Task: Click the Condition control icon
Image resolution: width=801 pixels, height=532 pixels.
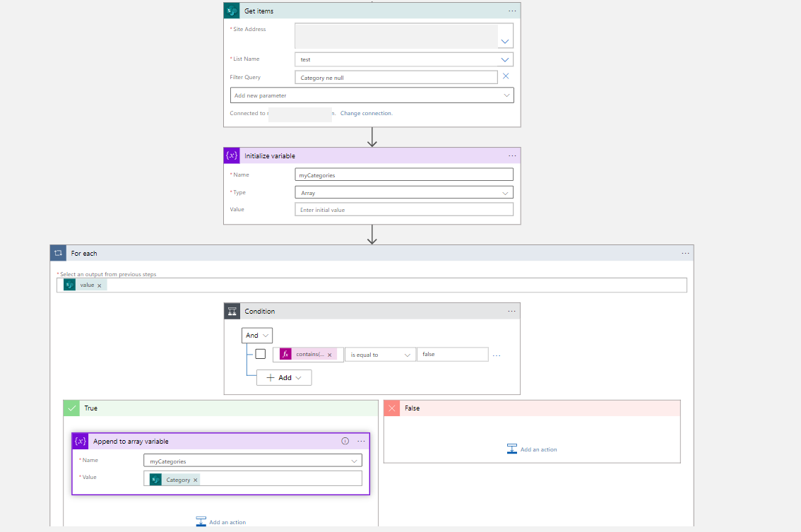Action: tap(232, 312)
